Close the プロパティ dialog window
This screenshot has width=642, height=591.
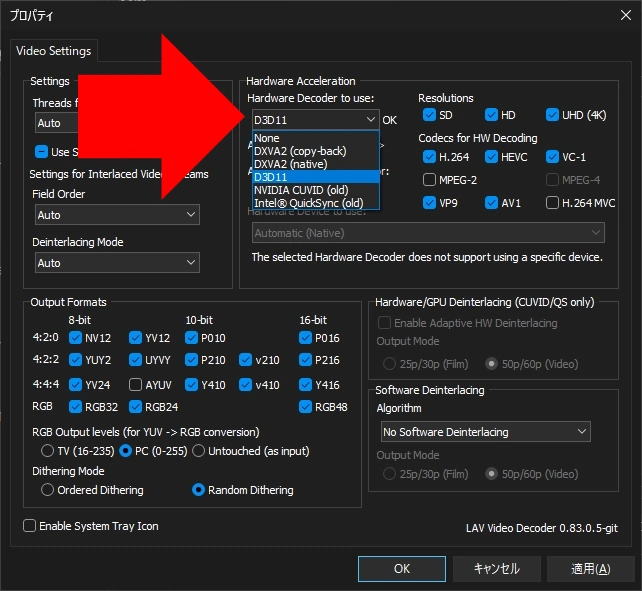coord(626,16)
